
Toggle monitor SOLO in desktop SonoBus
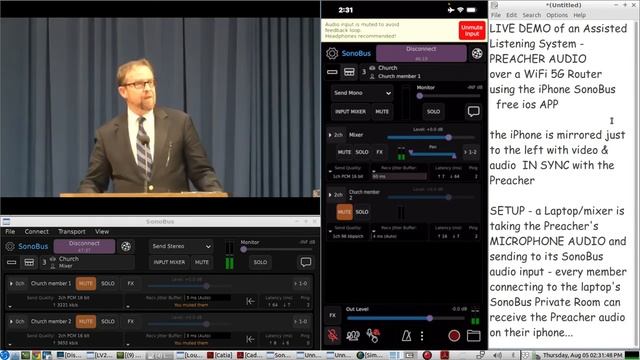click(260, 262)
